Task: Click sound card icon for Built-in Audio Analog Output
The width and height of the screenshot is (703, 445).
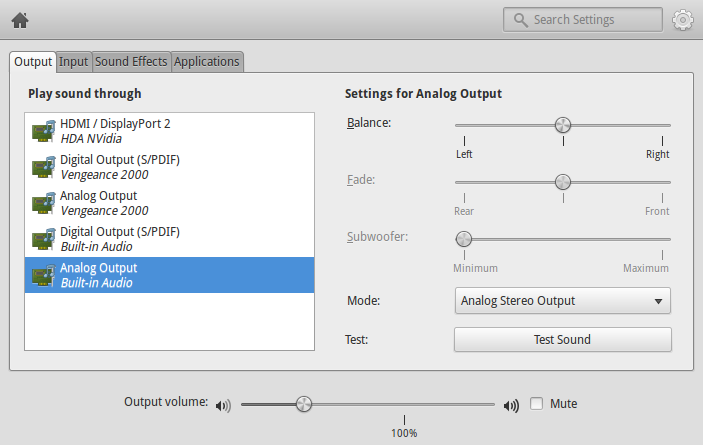Action: [x=43, y=275]
